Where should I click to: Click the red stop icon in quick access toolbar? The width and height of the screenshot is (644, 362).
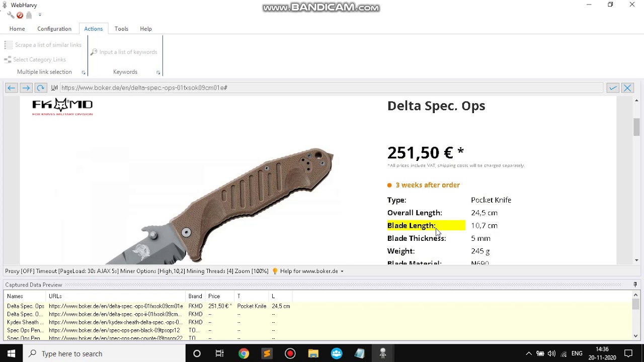[x=20, y=15]
